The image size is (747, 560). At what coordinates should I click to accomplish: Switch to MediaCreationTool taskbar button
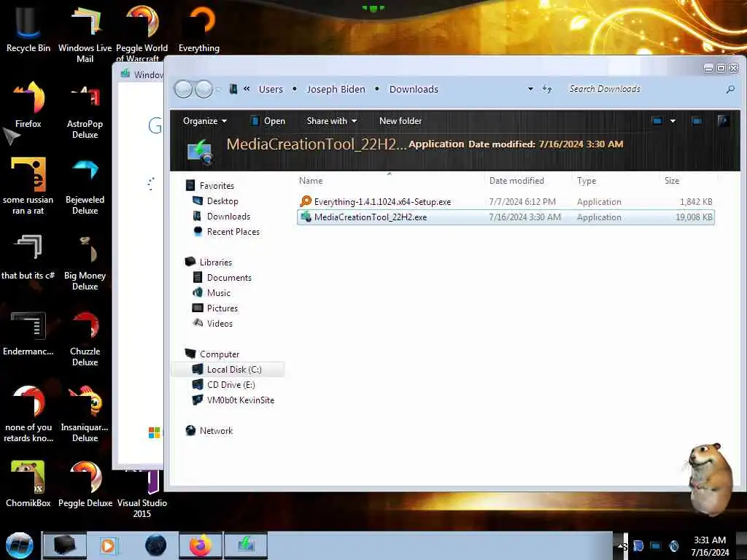246,545
